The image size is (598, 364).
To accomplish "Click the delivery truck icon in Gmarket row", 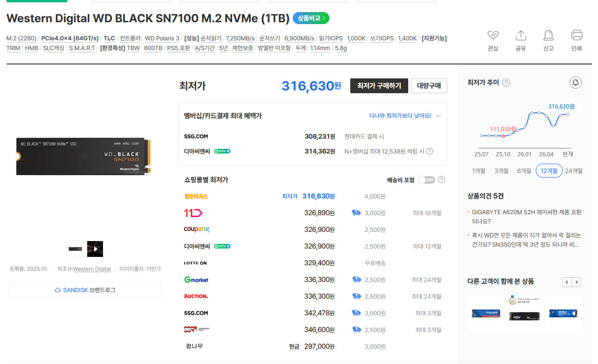I will (x=356, y=280).
